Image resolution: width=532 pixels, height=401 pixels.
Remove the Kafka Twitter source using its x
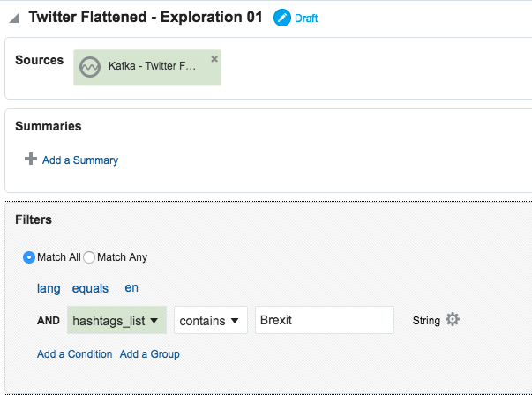pyautogui.click(x=214, y=59)
